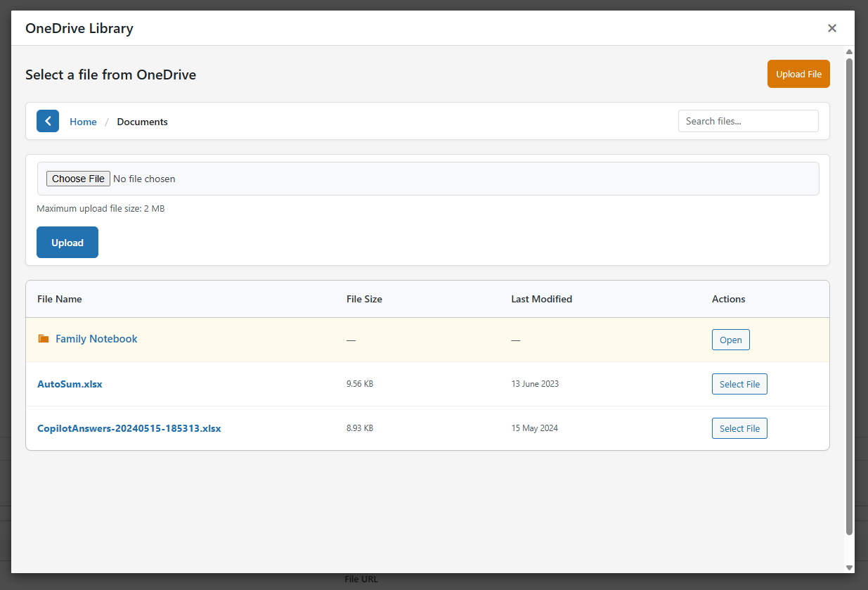Click the Last Modified column header
The image size is (868, 590).
click(542, 299)
